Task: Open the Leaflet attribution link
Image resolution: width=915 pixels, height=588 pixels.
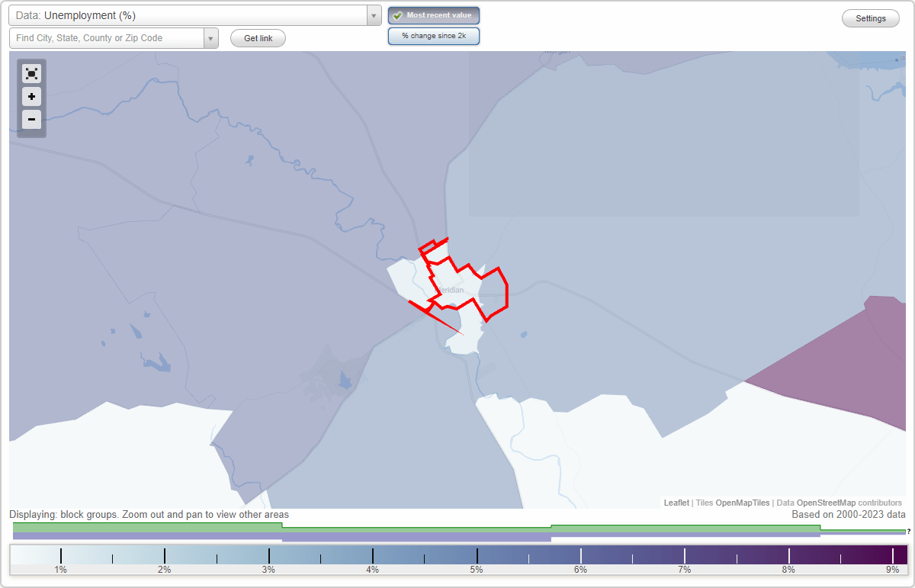Action: point(676,503)
